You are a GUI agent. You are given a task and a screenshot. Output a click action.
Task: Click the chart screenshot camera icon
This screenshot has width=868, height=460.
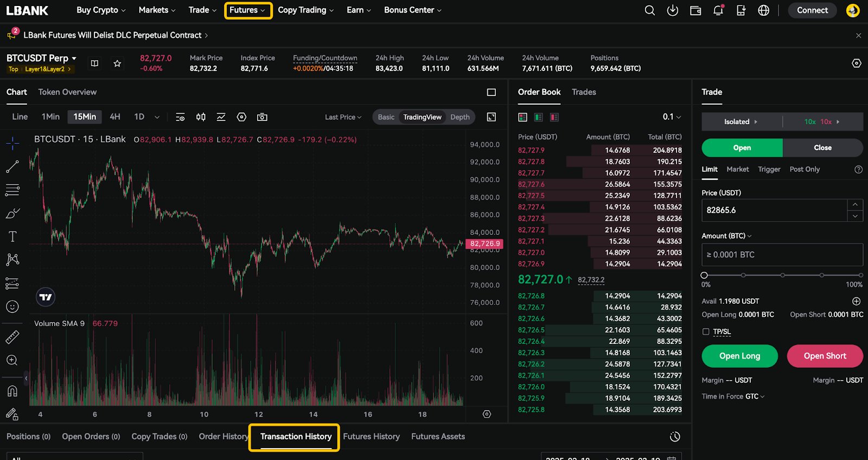(x=262, y=117)
